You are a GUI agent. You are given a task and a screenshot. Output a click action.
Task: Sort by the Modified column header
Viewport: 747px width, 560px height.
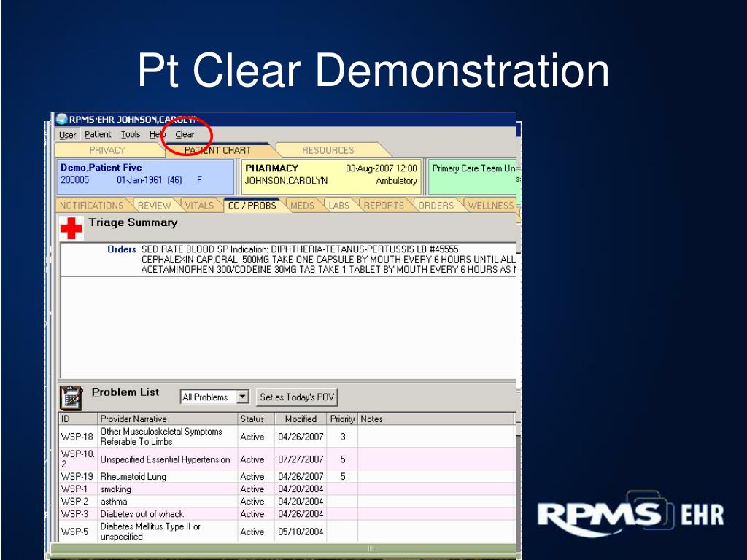pos(301,419)
